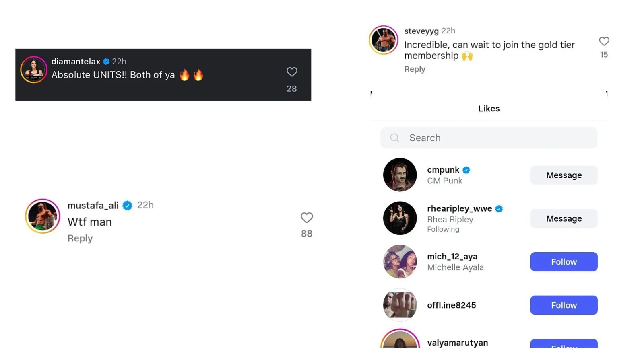The image size is (644, 362).
Task: Tap heart on mustafa_ali's comment
Action: pos(306,218)
